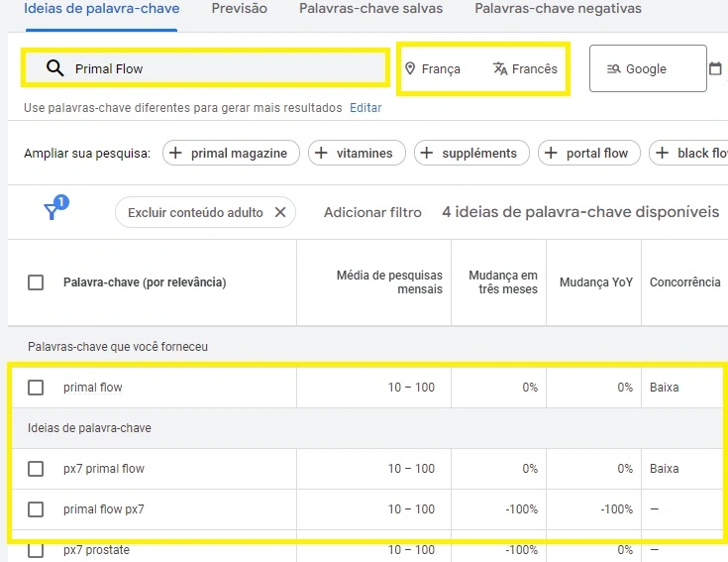
Task: Click the filter funnel icon with badge
Action: [x=55, y=207]
